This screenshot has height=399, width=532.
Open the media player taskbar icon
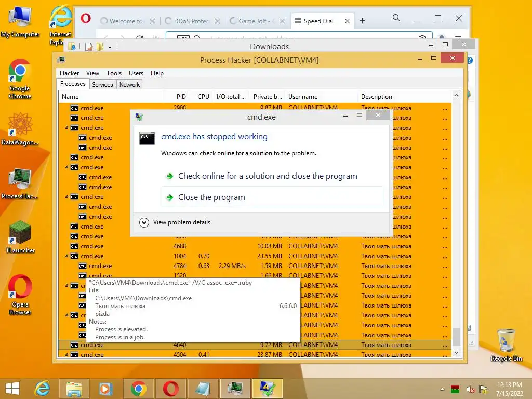click(x=105, y=389)
